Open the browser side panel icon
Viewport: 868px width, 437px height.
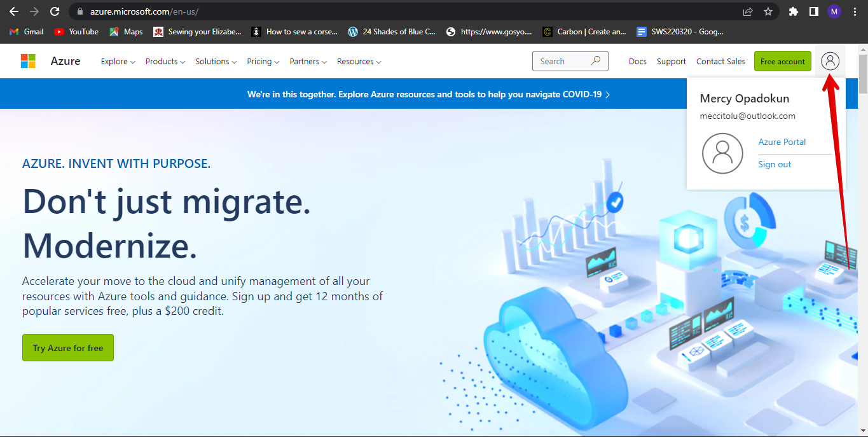(813, 11)
